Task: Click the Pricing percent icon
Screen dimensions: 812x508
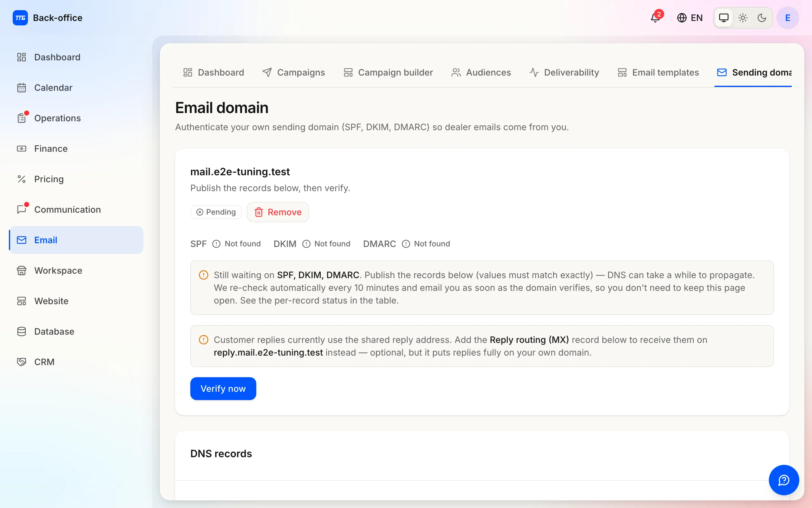Action: click(22, 179)
